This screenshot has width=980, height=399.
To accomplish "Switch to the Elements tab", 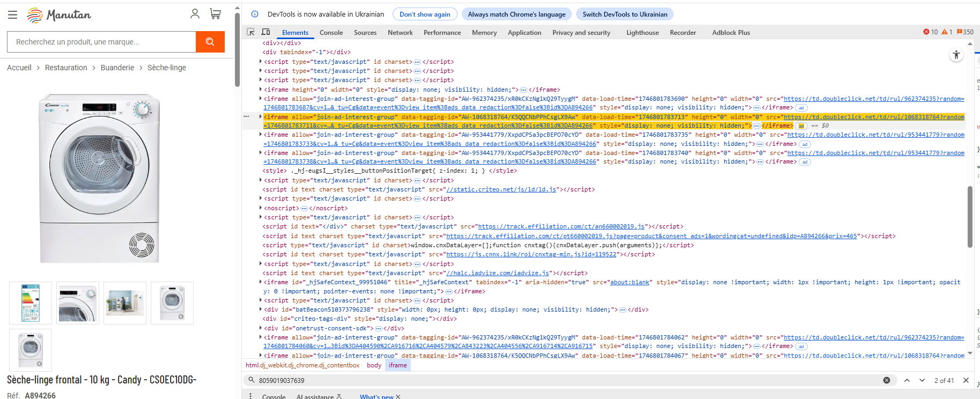I will (x=295, y=32).
